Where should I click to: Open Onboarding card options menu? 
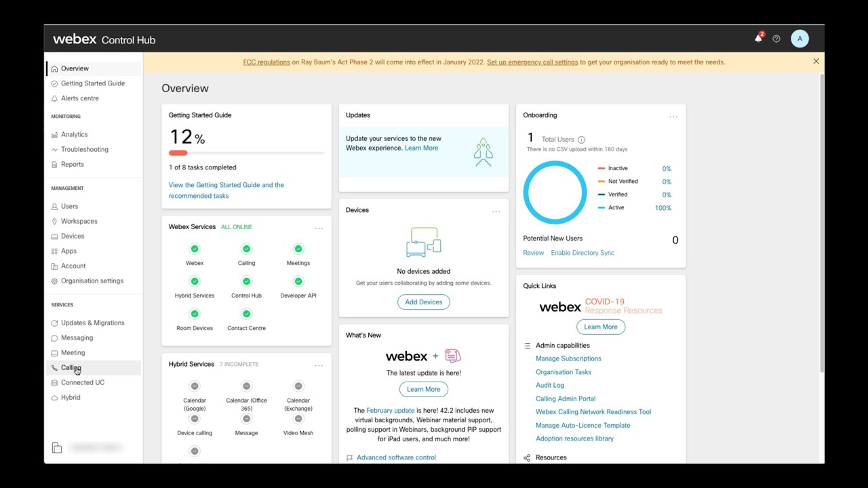tap(673, 117)
